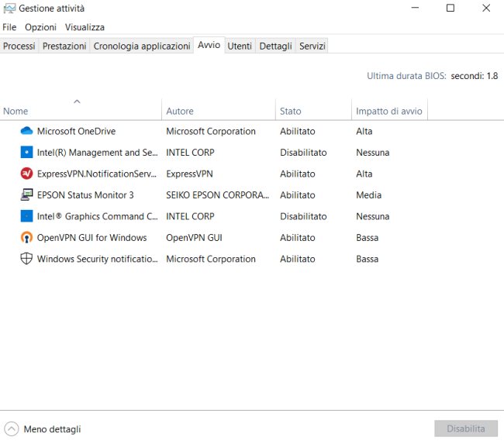The height and width of the screenshot is (444, 504).
Task: Select the ExpressVPN.NotificationServ... entry
Action: pyautogui.click(x=97, y=174)
